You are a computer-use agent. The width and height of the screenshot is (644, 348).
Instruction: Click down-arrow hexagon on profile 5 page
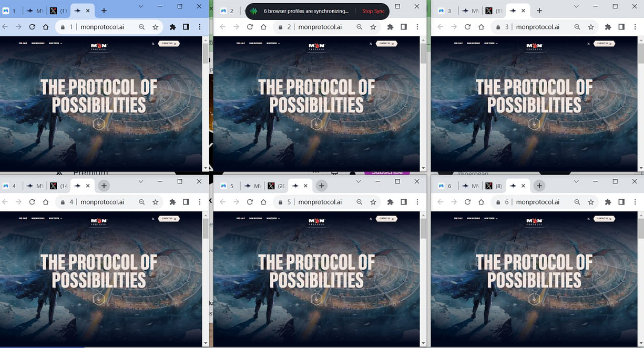(316, 299)
